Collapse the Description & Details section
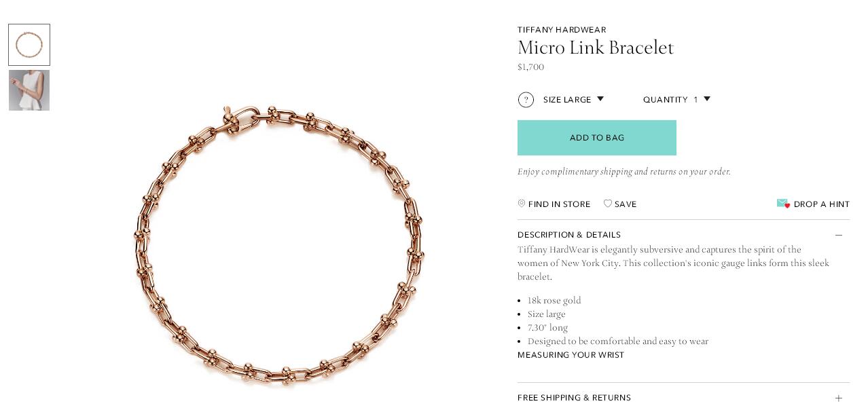Image resolution: width=868 pixels, height=410 pixels. pos(683,235)
